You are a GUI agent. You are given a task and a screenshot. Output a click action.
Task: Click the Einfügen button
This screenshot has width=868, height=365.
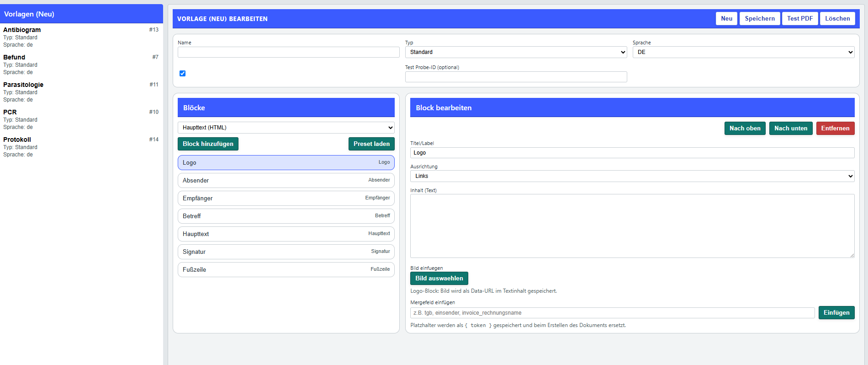coord(836,313)
